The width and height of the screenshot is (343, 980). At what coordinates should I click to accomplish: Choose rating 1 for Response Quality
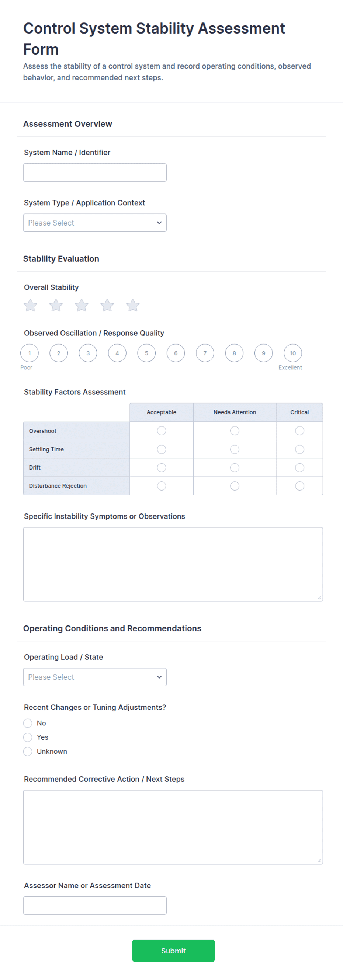[29, 353]
